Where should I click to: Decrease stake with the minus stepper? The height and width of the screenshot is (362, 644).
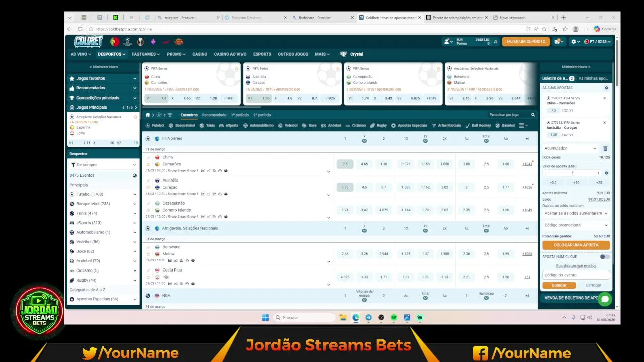coord(546,173)
